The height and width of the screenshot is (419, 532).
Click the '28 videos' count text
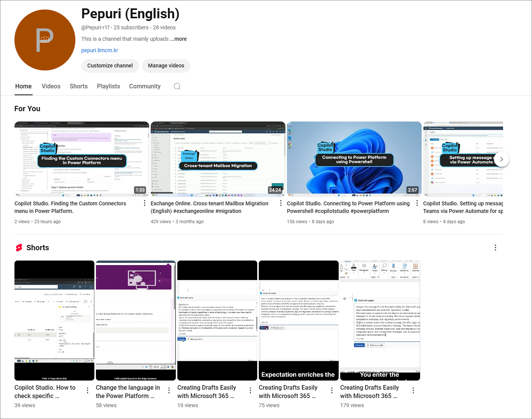click(x=164, y=27)
